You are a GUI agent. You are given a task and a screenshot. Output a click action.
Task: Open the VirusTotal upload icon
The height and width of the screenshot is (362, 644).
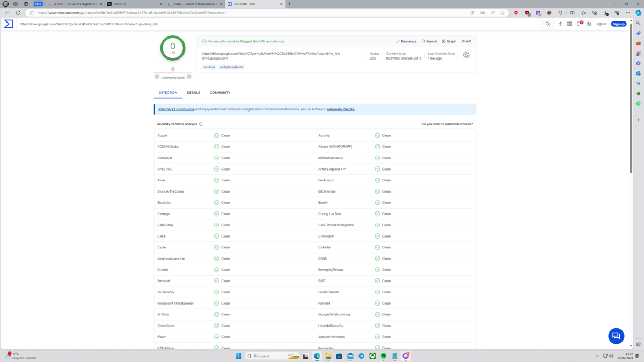(x=560, y=24)
